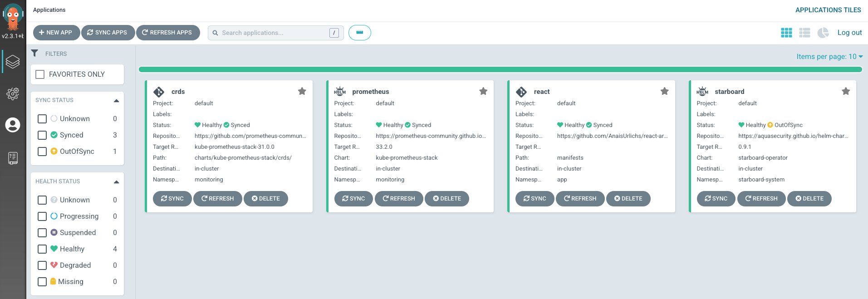868x299 pixels.
Task: Sync the crds application
Action: [x=172, y=199]
